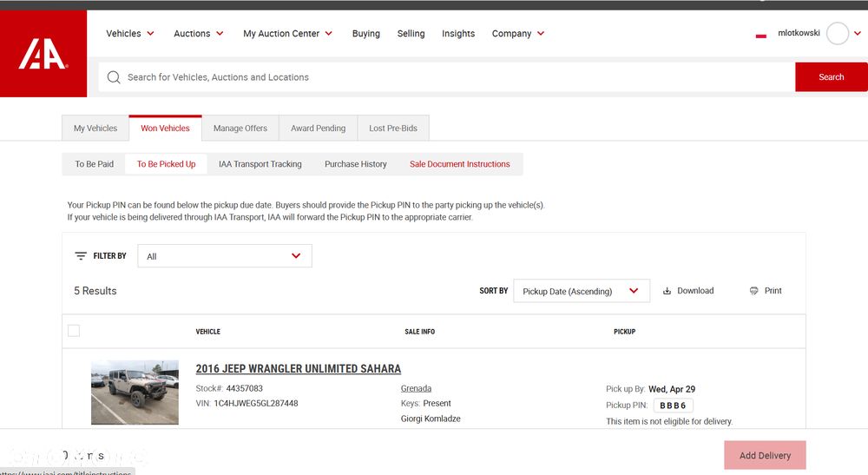
Task: Open the Filter By dropdown
Action: 225,256
